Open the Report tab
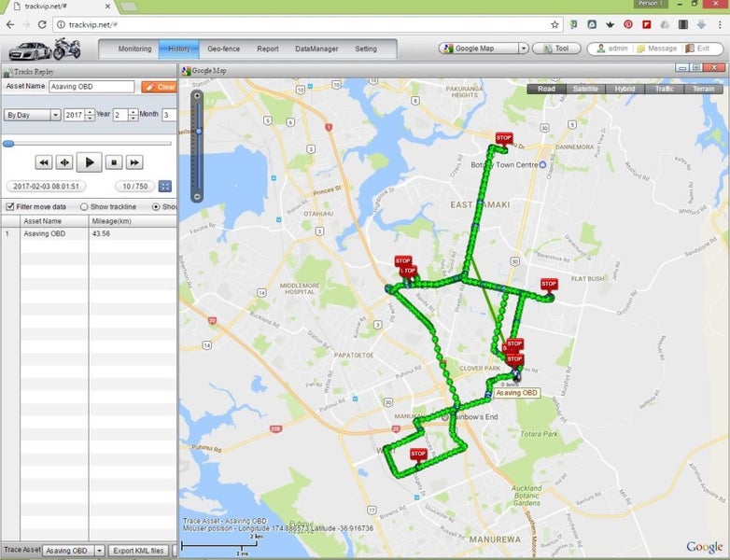The image size is (730, 560). 268,49
